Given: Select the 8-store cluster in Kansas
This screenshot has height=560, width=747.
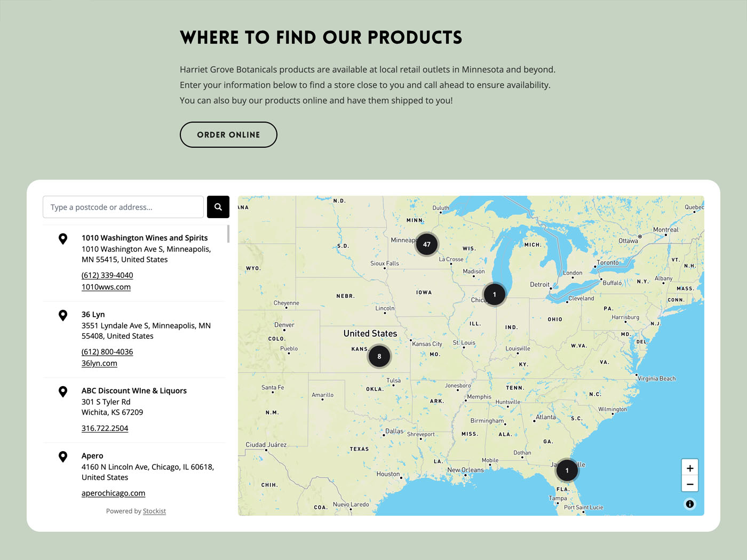Looking at the screenshot, I should (379, 356).
